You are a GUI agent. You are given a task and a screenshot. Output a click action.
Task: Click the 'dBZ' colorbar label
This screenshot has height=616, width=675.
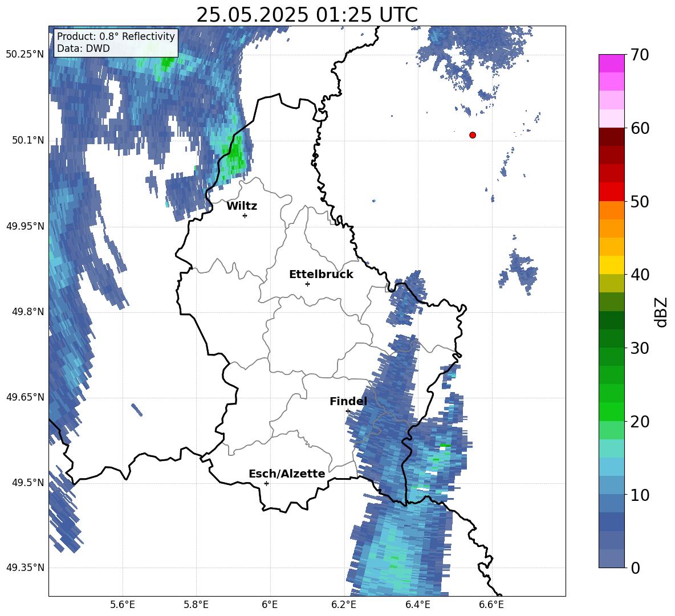tap(662, 312)
